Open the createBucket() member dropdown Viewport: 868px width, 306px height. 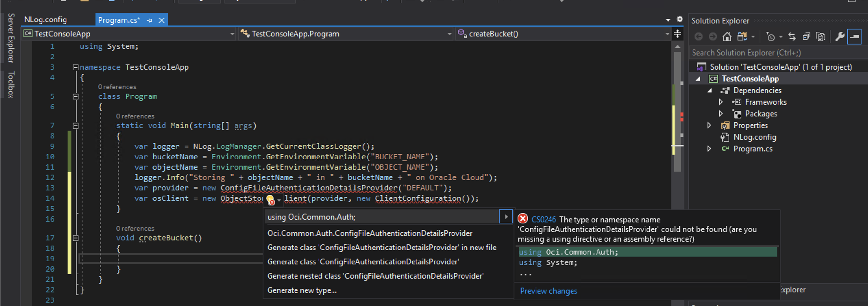pyautogui.click(x=667, y=34)
